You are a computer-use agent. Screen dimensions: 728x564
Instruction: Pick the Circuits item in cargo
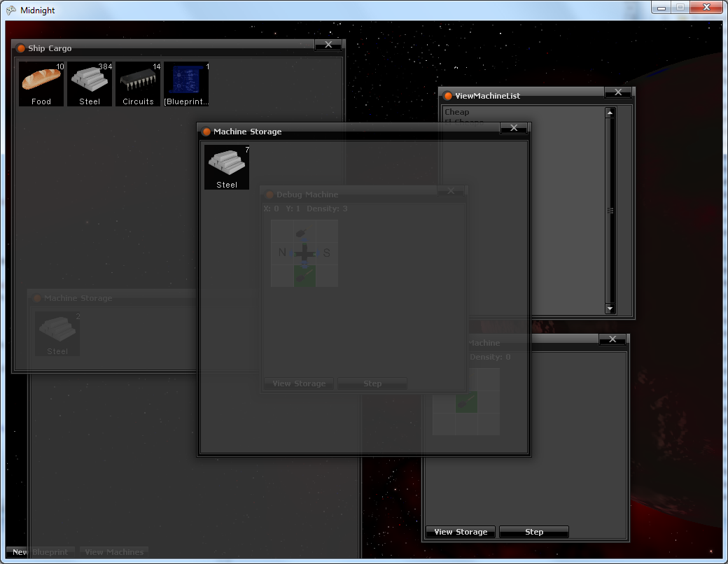tap(138, 84)
